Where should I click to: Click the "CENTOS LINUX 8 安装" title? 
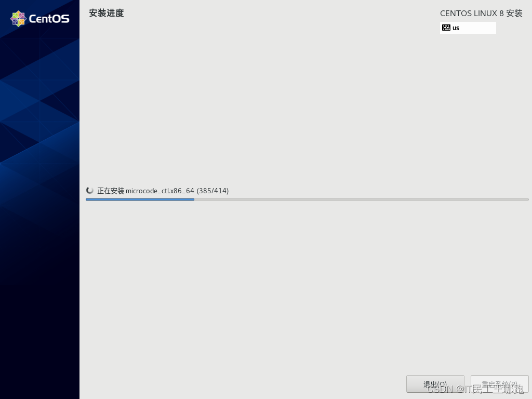pyautogui.click(x=481, y=13)
